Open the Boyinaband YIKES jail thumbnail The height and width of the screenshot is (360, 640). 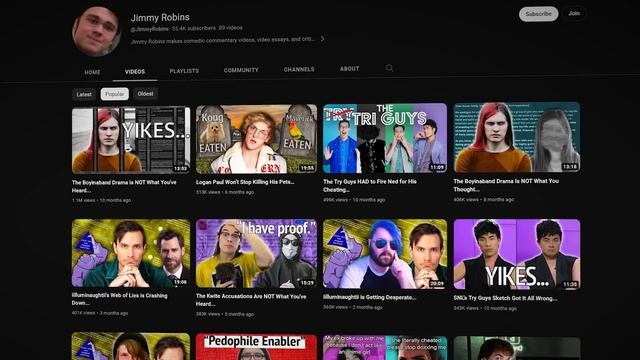click(x=131, y=140)
